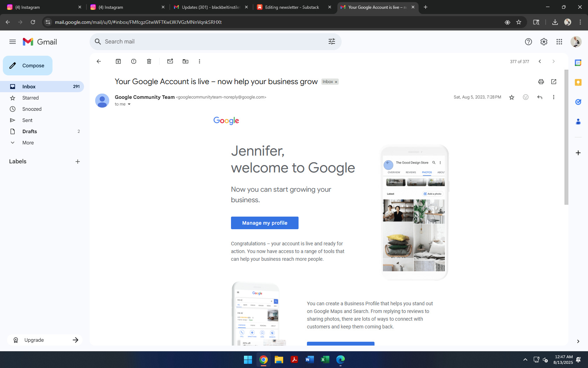Open a new browser tab
This screenshot has height=368, width=588.
click(426, 7)
